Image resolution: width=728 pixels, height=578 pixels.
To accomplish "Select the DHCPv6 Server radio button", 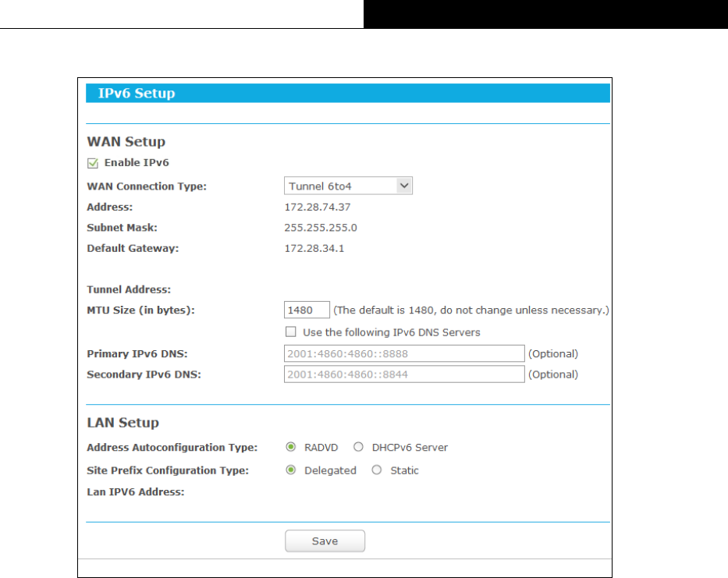I will click(358, 447).
